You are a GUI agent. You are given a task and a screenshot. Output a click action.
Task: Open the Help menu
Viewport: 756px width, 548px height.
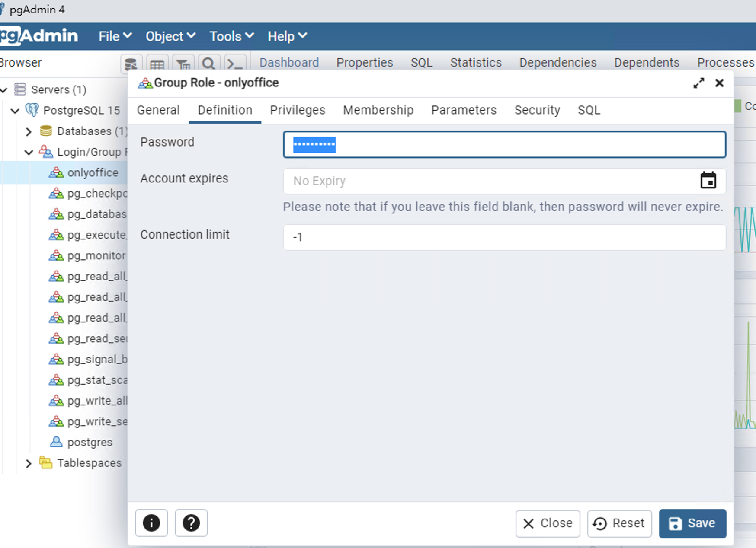tap(287, 36)
